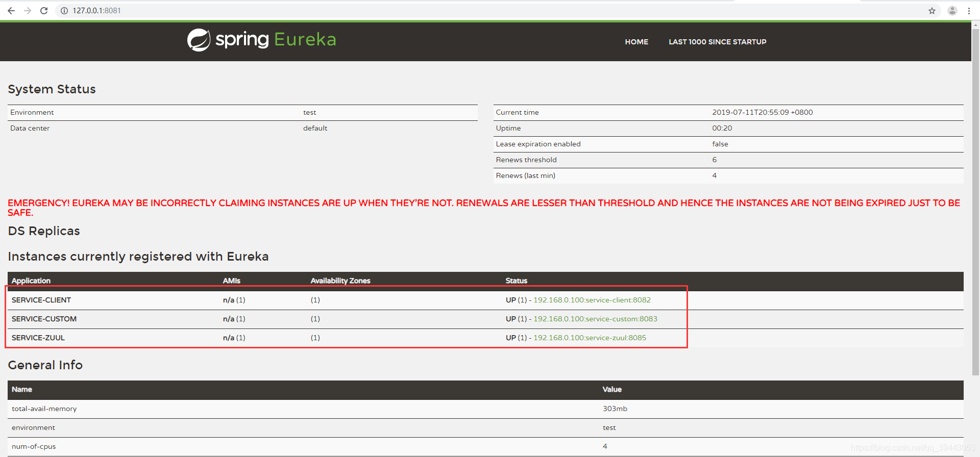Open the service-client:8082 instance link
The height and width of the screenshot is (457, 980).
[x=592, y=300]
